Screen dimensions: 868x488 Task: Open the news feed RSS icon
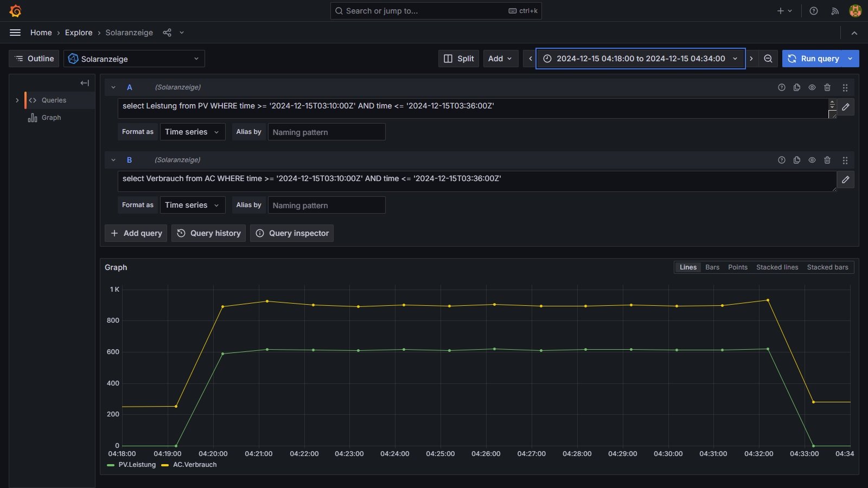(835, 11)
